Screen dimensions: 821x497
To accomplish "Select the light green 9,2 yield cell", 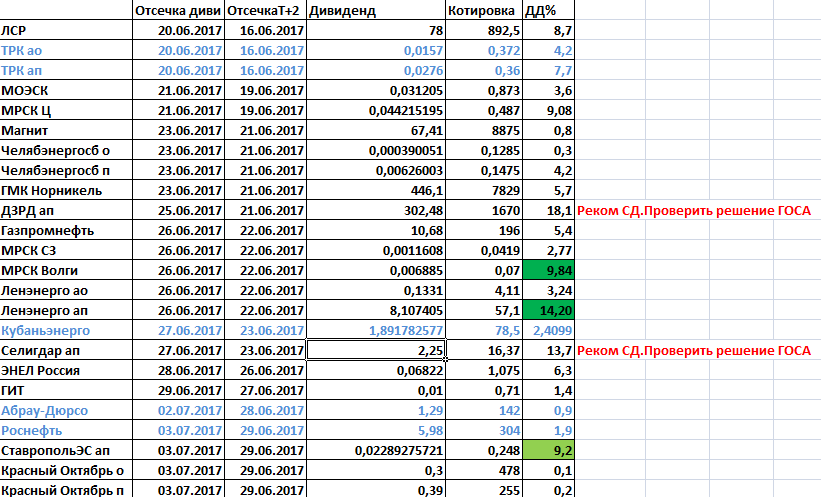I will point(549,450).
